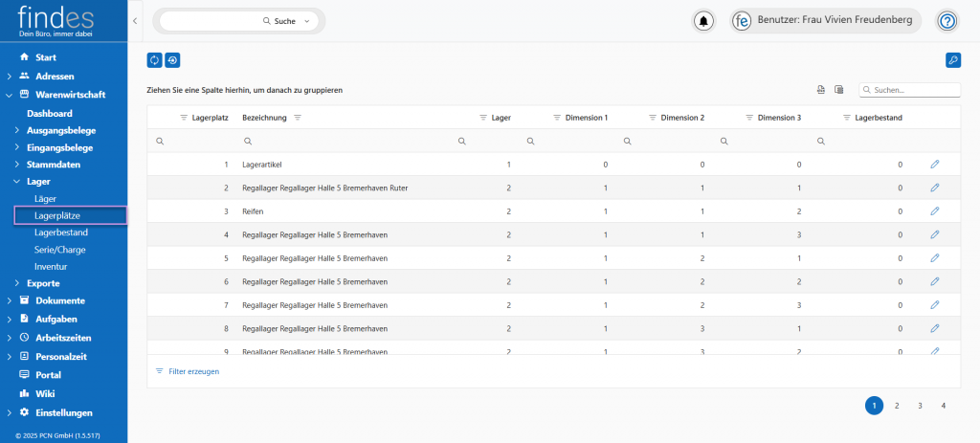
Task: Click the export file icon above the table
Action: (820, 90)
